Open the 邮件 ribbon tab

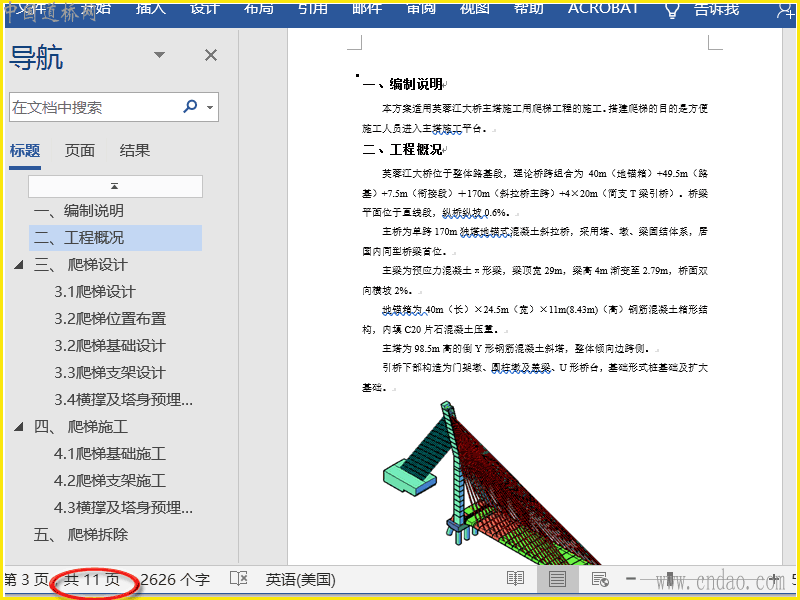point(367,8)
